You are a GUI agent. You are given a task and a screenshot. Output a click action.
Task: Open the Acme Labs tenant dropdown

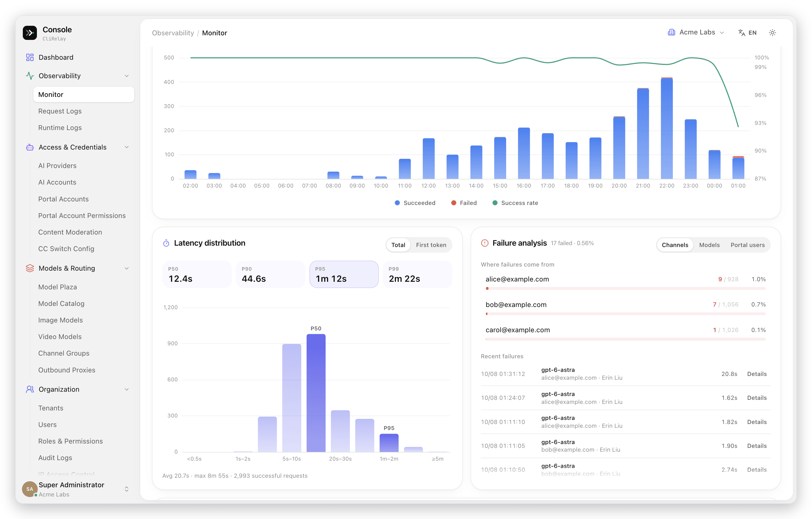696,32
